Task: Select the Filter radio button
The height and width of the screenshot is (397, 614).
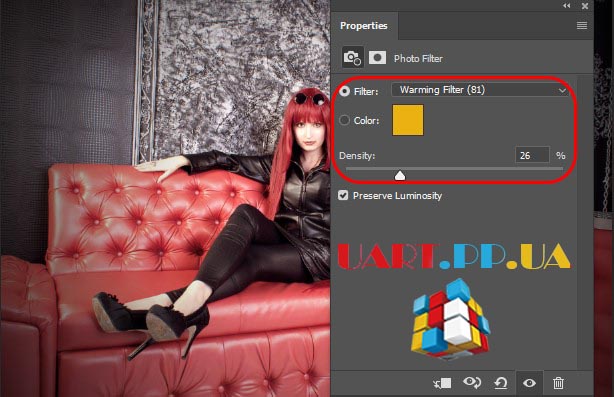Action: [345, 91]
